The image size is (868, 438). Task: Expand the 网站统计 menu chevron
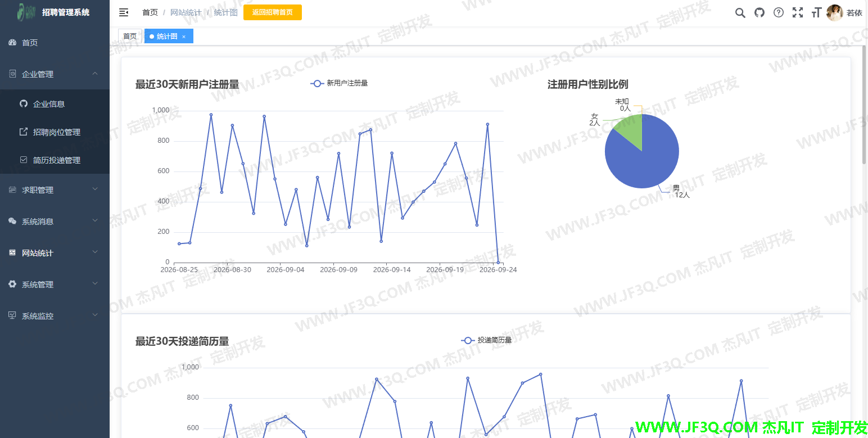[95, 252]
